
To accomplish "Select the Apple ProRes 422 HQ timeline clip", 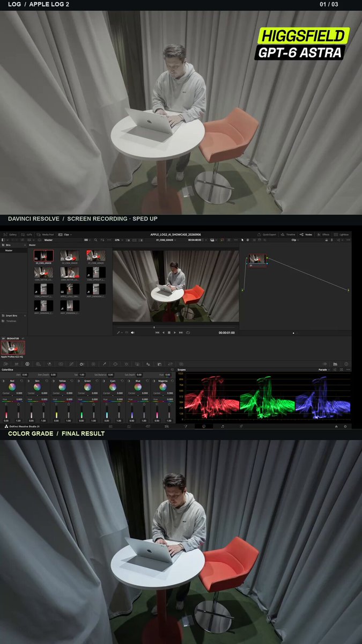I will point(13,348).
